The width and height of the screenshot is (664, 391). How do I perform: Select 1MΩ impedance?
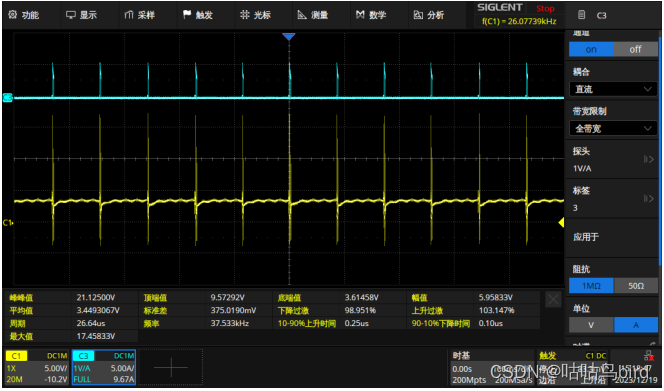point(591,286)
